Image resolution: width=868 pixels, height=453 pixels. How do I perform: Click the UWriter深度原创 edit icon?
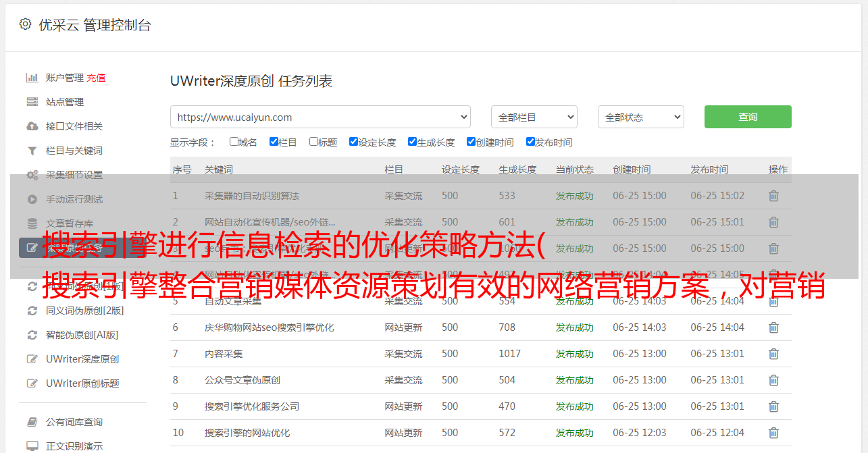(x=32, y=359)
